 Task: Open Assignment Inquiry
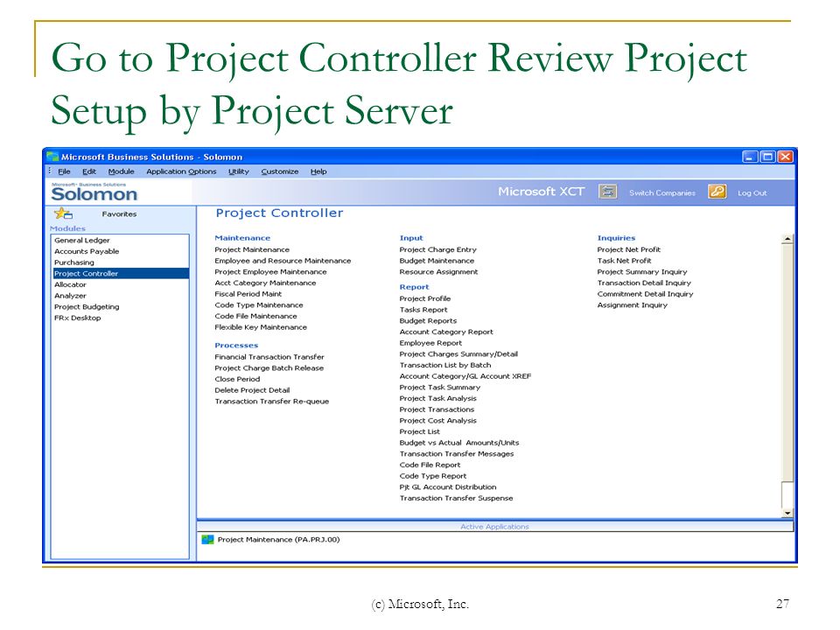point(632,304)
